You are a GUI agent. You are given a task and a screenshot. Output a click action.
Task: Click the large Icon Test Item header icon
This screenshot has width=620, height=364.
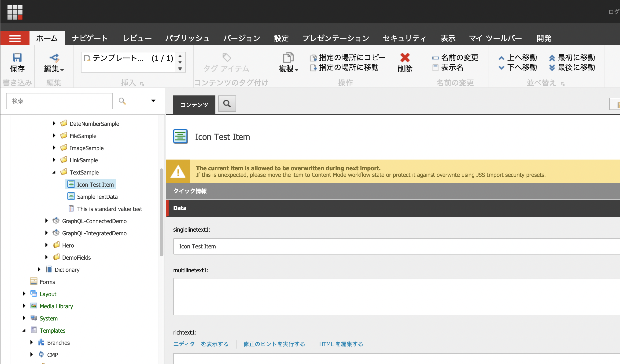click(180, 137)
